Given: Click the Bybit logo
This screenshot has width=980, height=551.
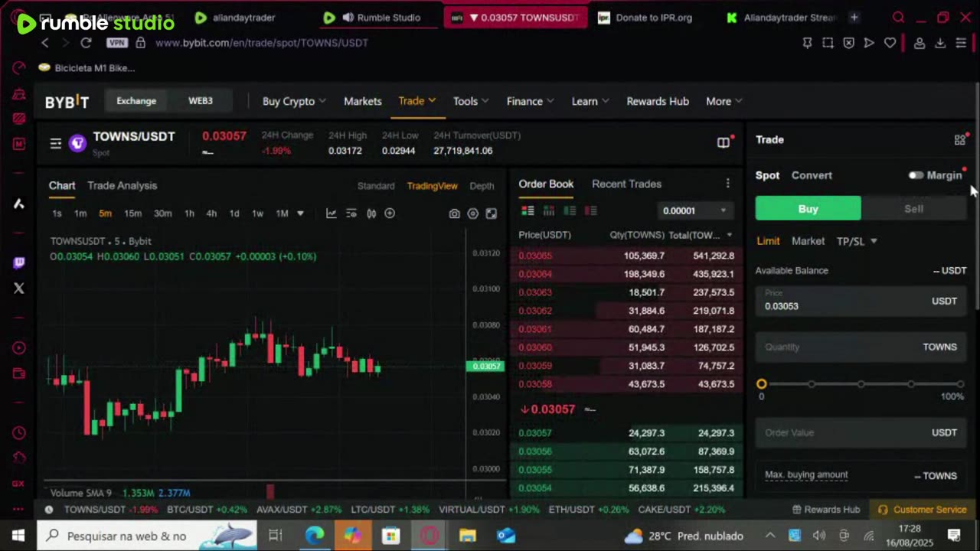Looking at the screenshot, I should click(67, 102).
